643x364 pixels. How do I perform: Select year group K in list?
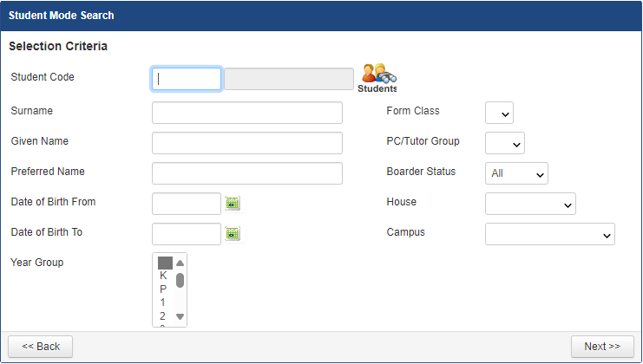tap(163, 276)
